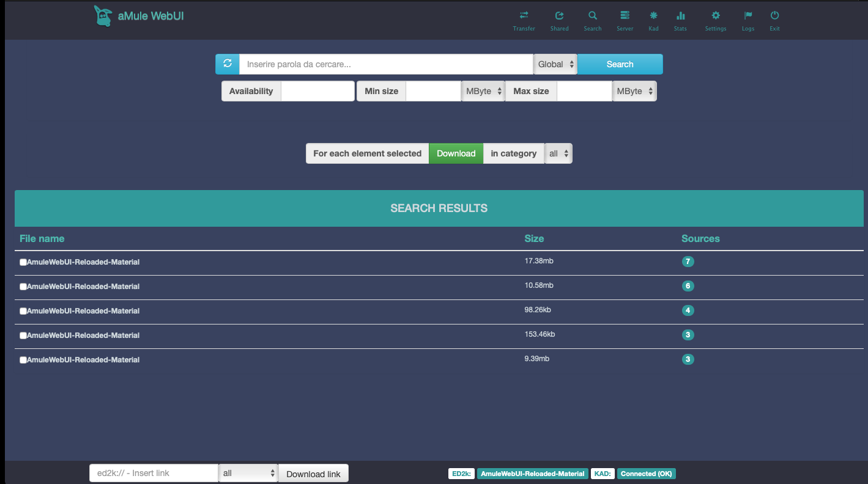Click the 10.58mb size value

[x=539, y=285]
